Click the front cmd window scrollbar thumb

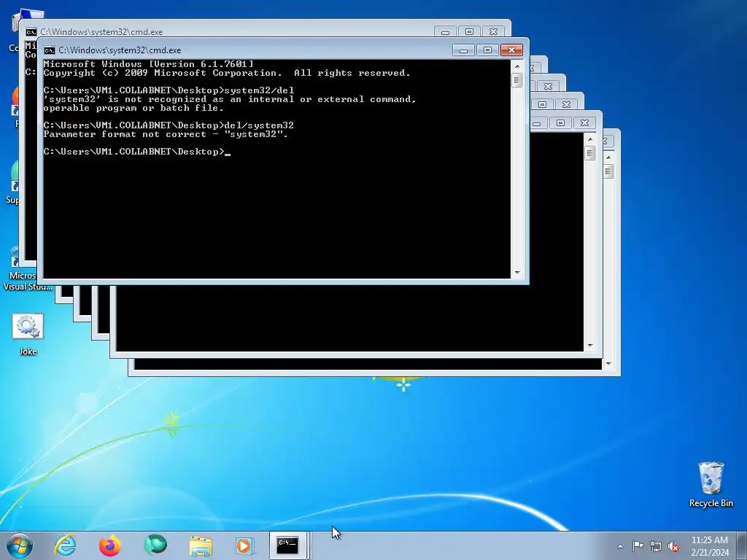pyautogui.click(x=517, y=80)
